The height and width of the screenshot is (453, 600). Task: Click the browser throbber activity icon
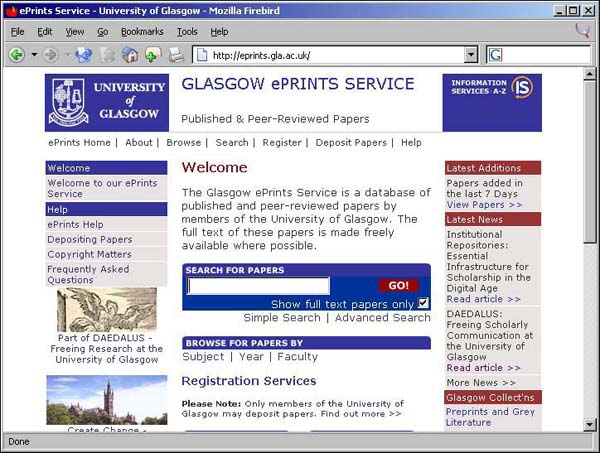[x=582, y=31]
